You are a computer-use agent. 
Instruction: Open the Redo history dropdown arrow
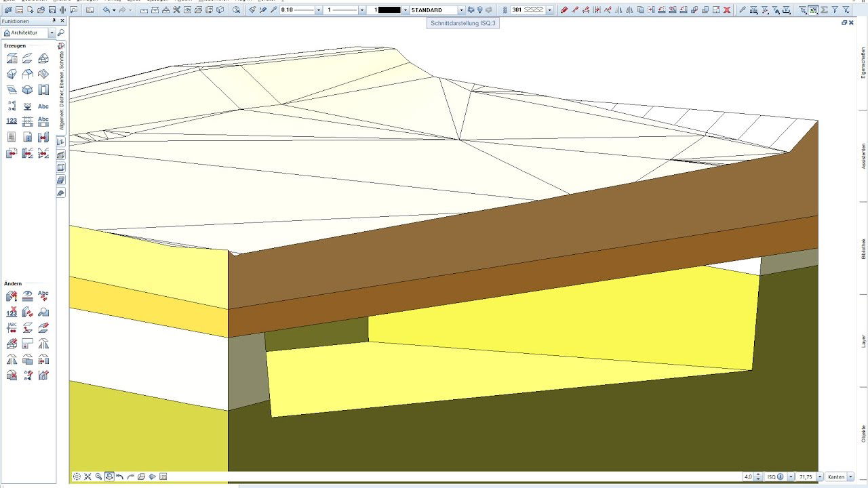click(130, 10)
